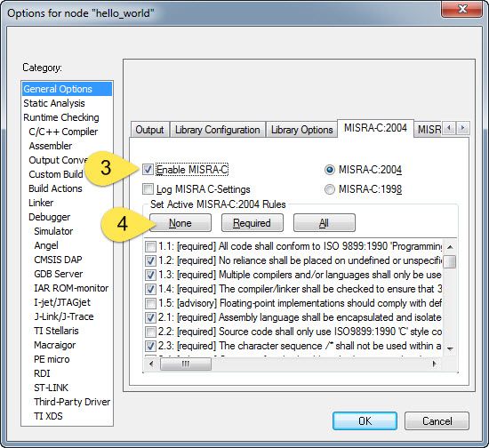This screenshot has height=448, width=489.
Task: Close the Options dialog window
Action: pos(461,9)
